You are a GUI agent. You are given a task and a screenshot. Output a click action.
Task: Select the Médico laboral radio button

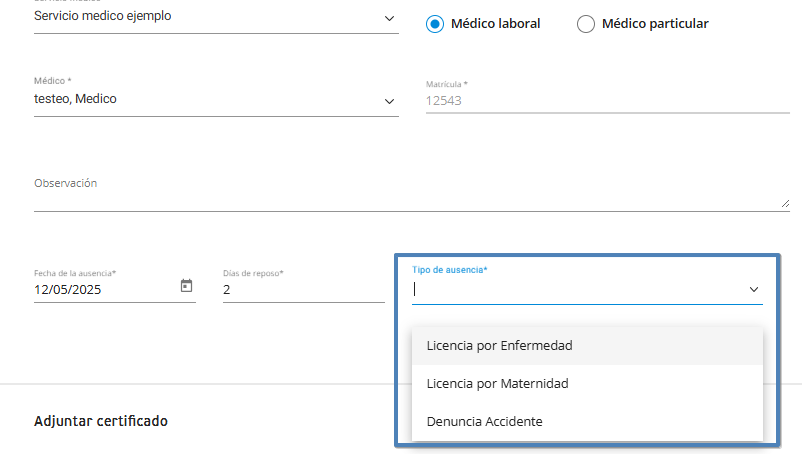[434, 23]
